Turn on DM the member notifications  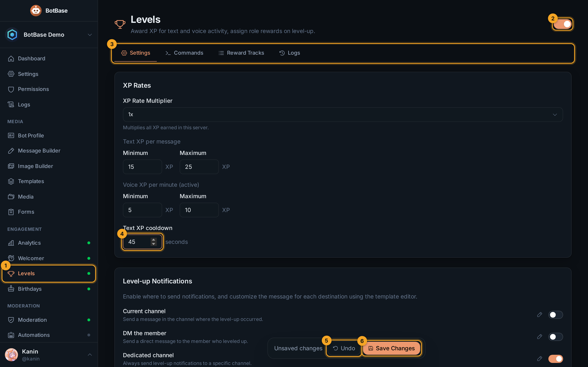556,337
